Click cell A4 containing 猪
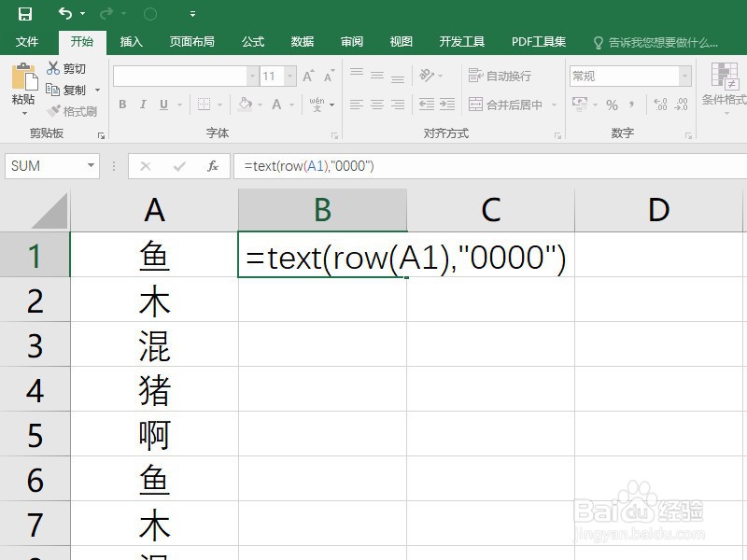Viewport: 747px width, 560px height. point(154,389)
